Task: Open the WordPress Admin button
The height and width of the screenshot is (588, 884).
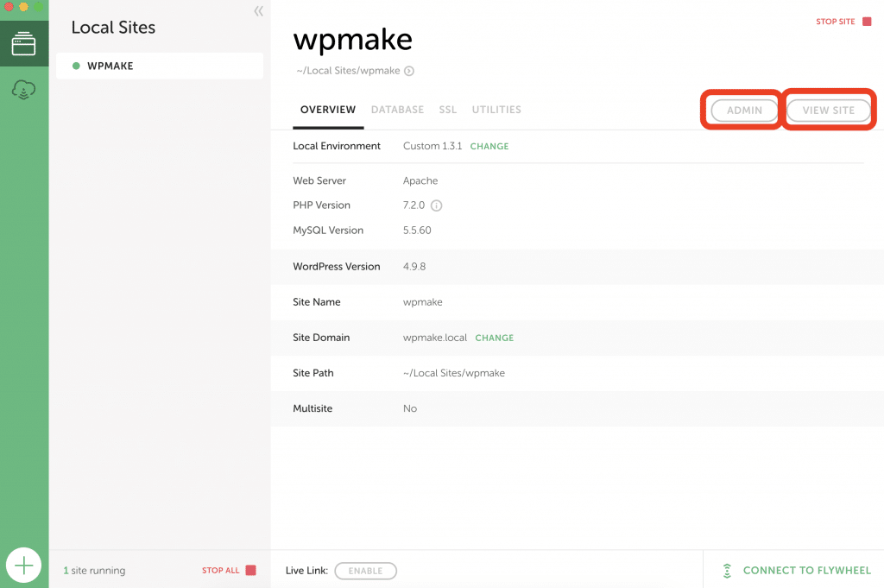Action: 744,111
